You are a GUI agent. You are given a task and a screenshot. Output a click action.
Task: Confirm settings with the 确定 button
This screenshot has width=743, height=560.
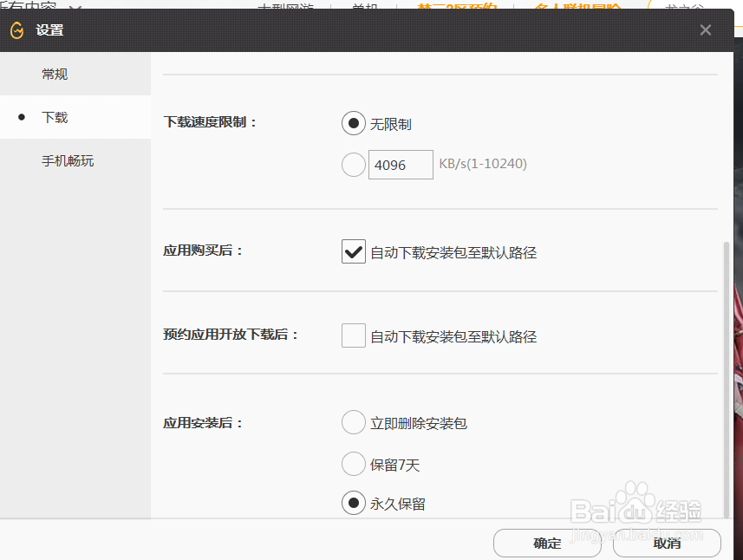(x=547, y=543)
